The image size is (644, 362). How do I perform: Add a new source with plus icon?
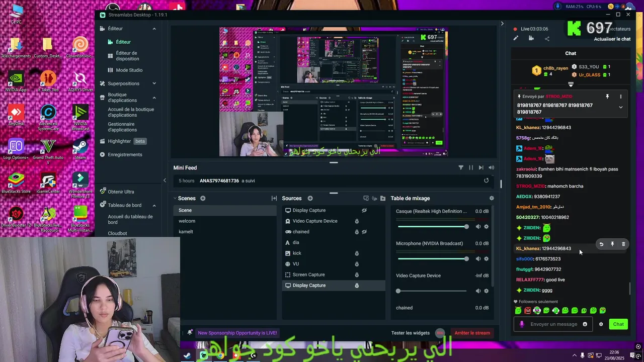[x=310, y=198]
